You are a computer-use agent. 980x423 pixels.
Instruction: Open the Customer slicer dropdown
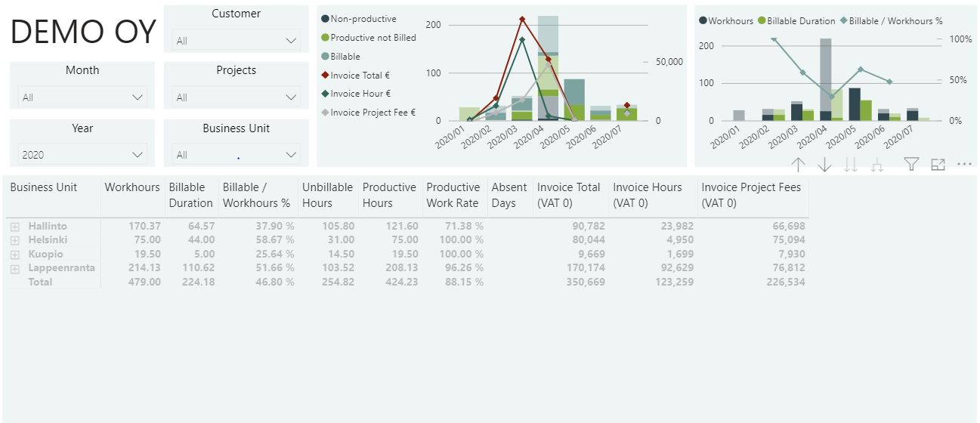pos(236,41)
